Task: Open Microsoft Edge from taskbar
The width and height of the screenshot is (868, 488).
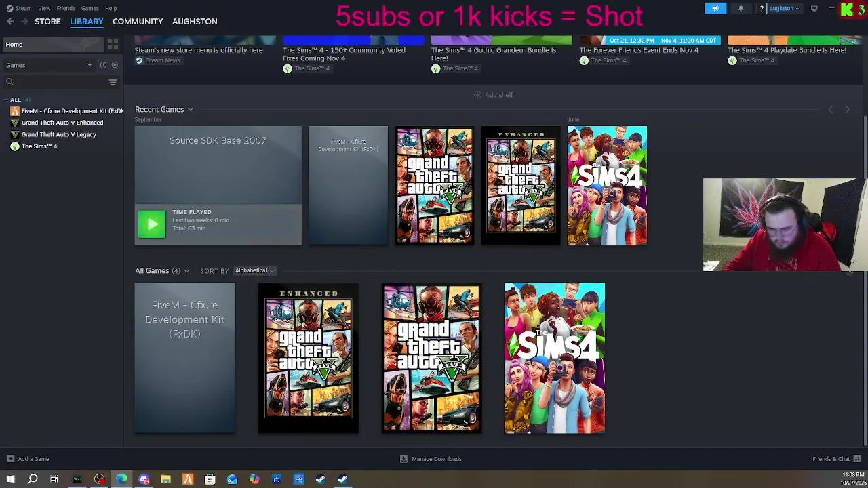Action: pyautogui.click(x=121, y=479)
